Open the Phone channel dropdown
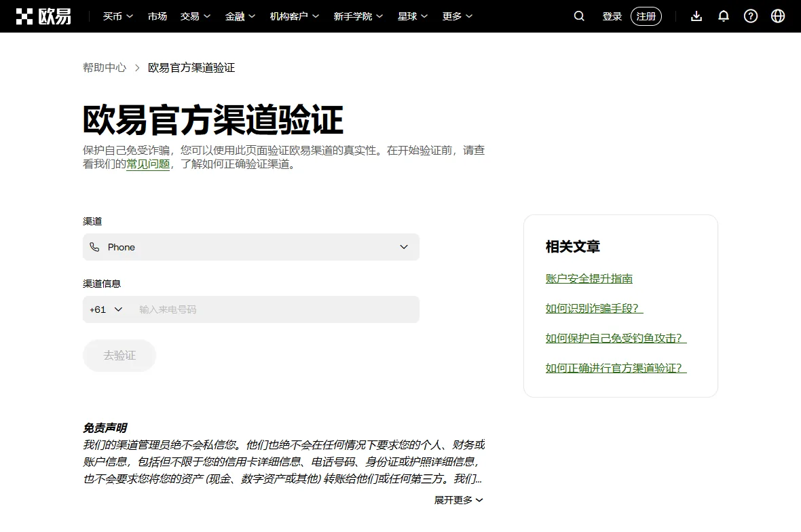Viewport: 801px width, 532px height. [x=251, y=247]
